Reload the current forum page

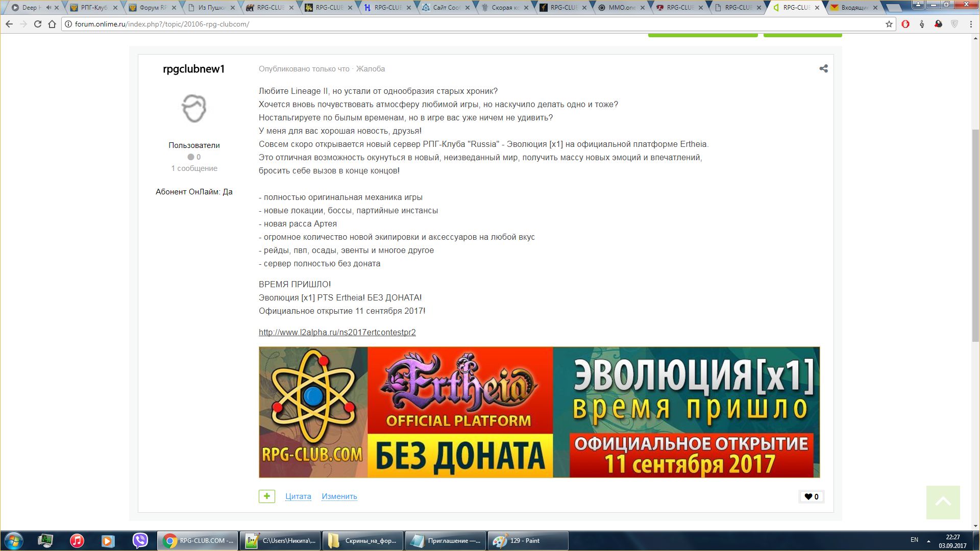point(38,24)
